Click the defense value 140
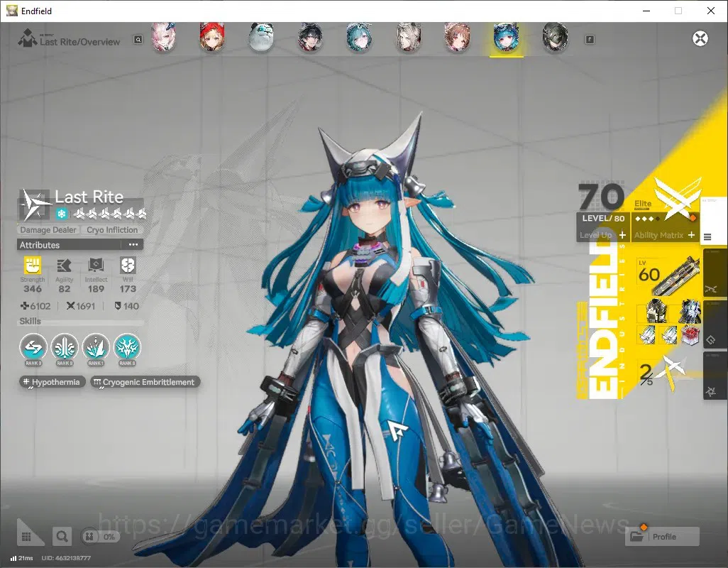Image resolution: width=728 pixels, height=568 pixels. pos(127,306)
